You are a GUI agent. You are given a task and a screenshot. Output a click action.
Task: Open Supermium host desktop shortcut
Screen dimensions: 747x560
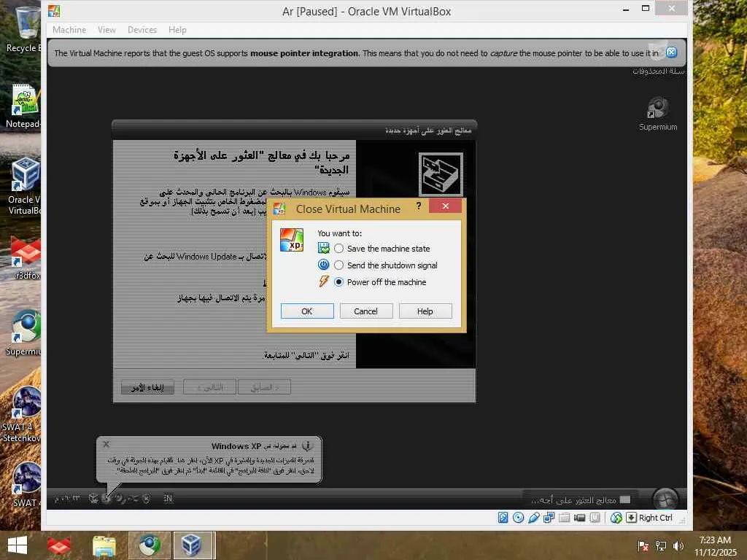[x=24, y=332]
